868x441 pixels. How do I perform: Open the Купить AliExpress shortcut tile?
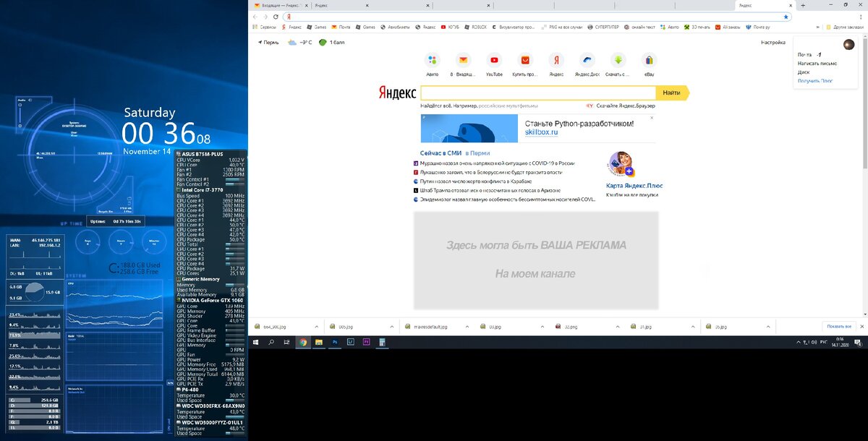coord(525,65)
